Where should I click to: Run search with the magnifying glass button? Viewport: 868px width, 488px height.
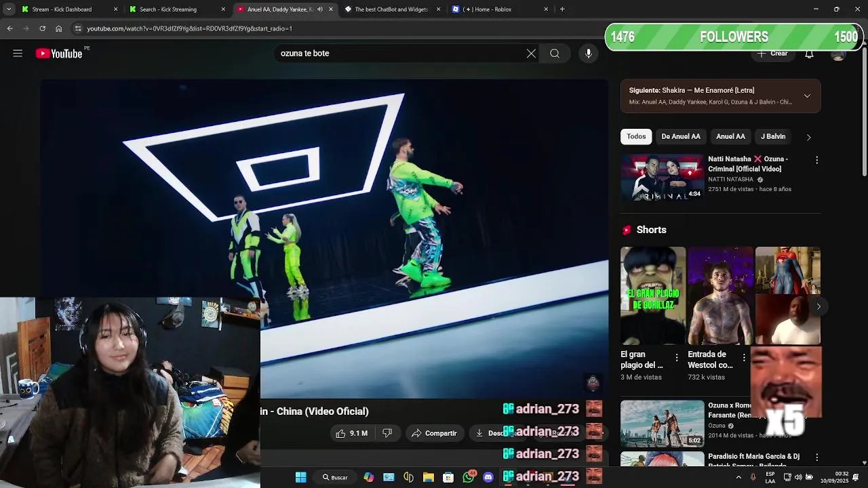[x=555, y=54]
